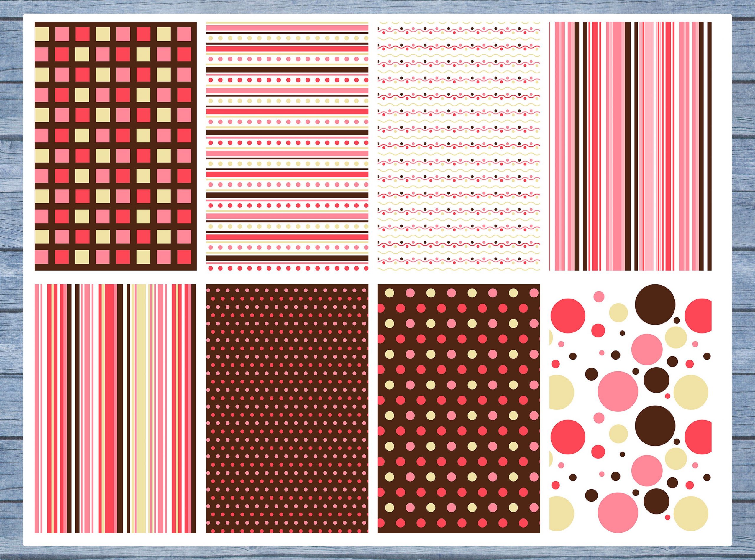Open the medium polka dots brown pattern
Viewport: 755px width, 560px height.
[x=459, y=409]
